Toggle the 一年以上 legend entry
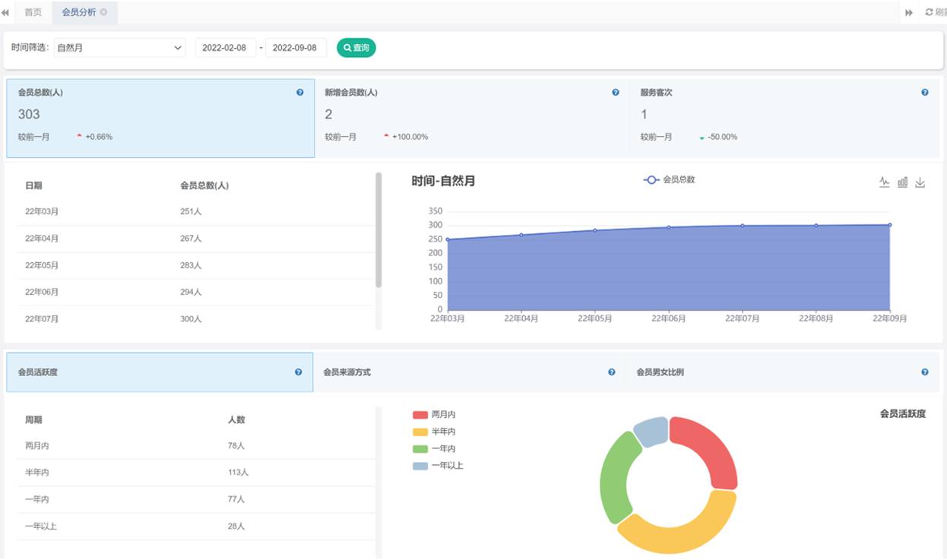Viewport: 947px width, 560px height. pos(438,465)
